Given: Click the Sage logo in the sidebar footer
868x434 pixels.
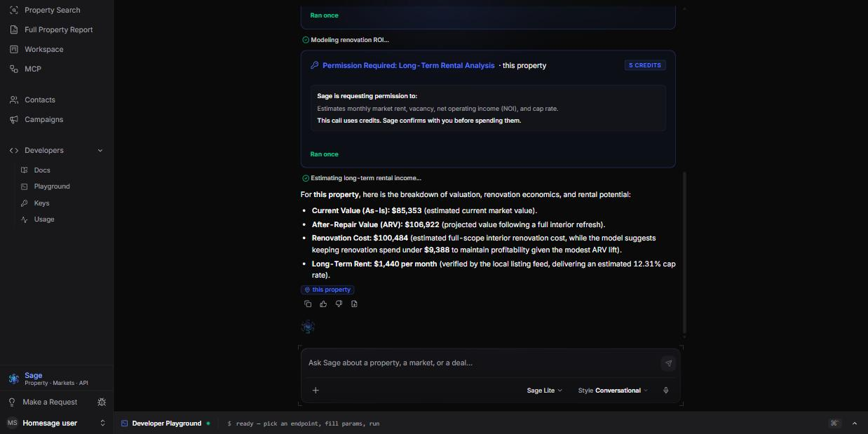Looking at the screenshot, I should click(x=13, y=379).
